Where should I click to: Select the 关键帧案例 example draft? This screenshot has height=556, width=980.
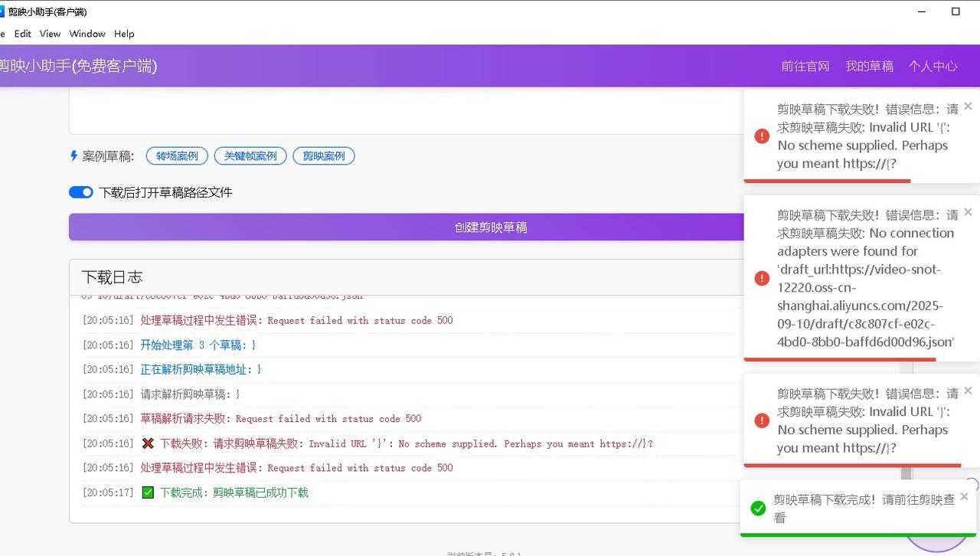click(250, 155)
